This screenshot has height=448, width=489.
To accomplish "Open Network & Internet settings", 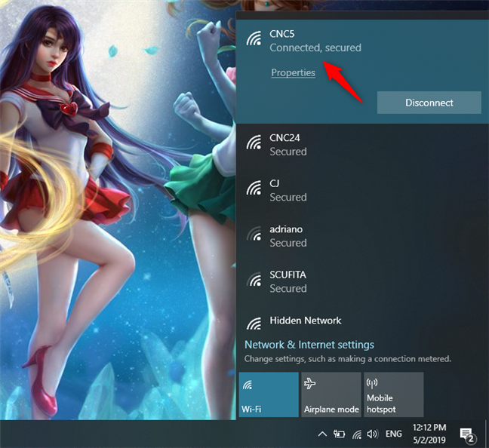I will click(309, 345).
